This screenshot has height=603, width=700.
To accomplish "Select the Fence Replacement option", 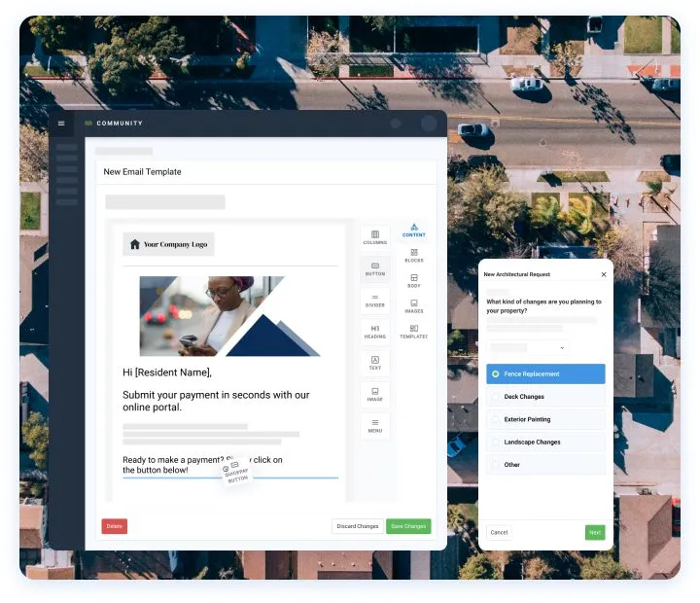I will (x=545, y=373).
